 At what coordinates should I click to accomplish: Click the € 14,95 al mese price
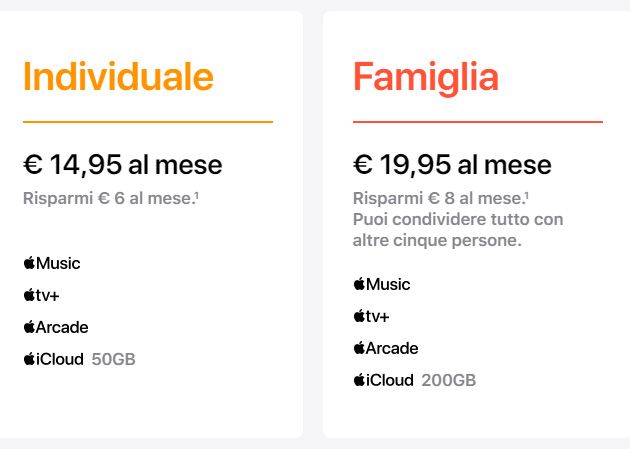tap(122, 164)
